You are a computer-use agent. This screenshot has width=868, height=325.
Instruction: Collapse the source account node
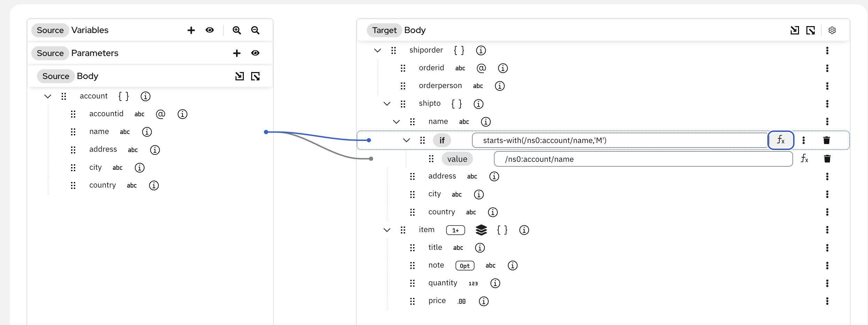[x=48, y=96]
